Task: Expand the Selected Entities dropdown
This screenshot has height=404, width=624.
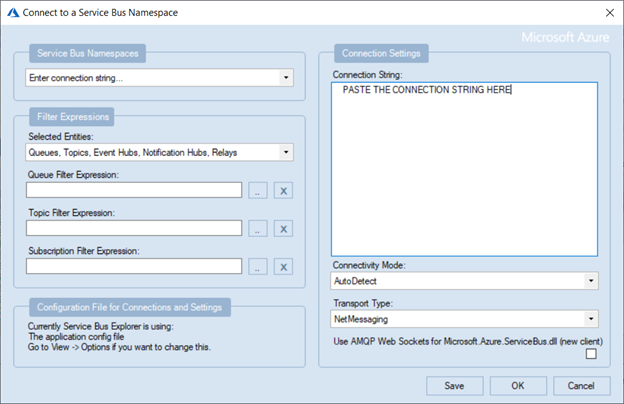Action: click(159, 152)
